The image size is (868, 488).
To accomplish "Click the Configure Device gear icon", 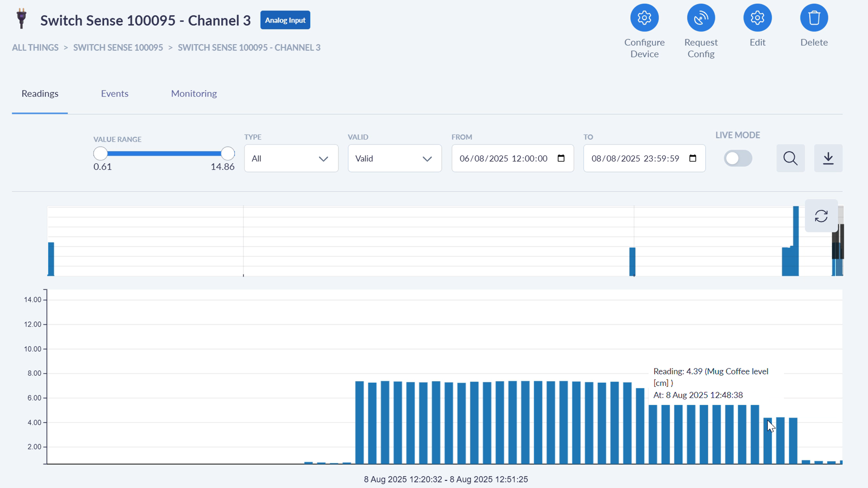I will (644, 18).
